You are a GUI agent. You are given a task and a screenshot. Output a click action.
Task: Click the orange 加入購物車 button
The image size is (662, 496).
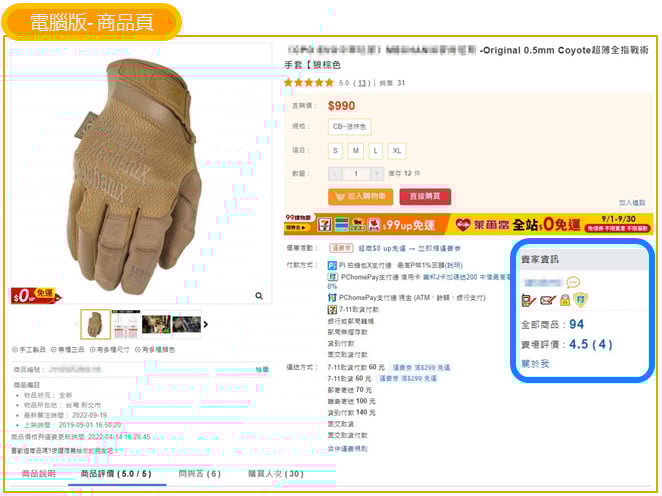pos(361,196)
